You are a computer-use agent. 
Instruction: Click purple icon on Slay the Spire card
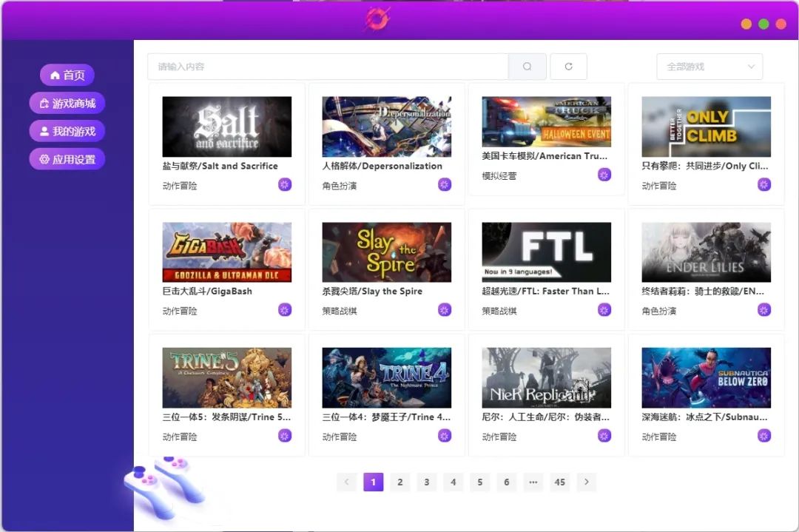[445, 310]
